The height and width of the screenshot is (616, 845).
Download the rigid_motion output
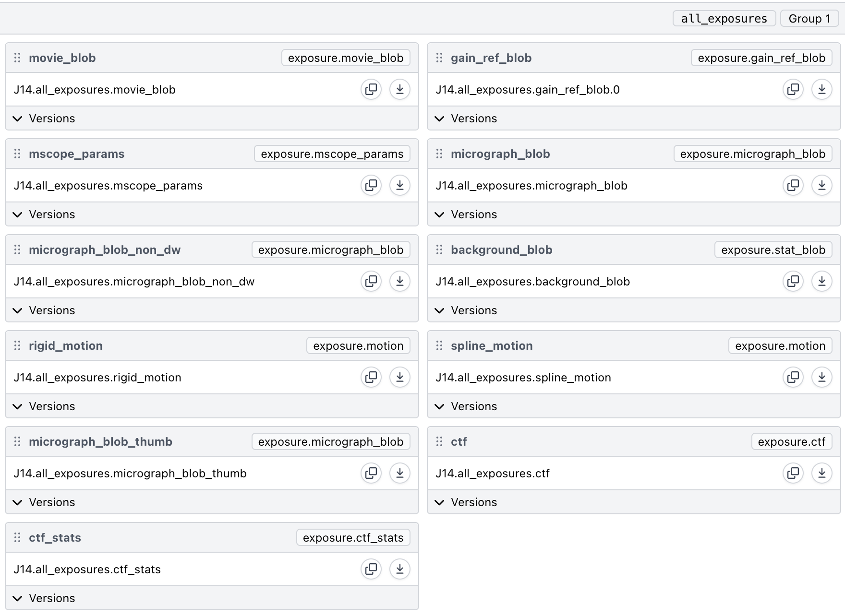399,377
